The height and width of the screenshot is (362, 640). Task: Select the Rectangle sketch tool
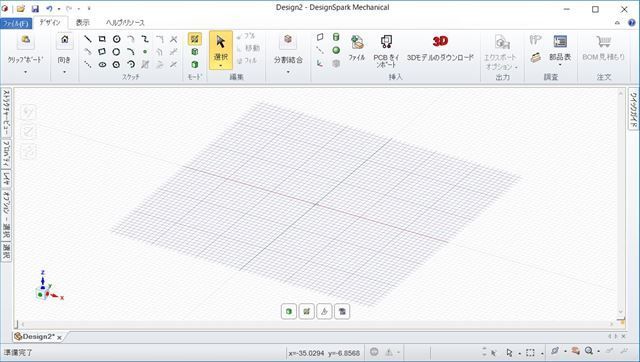[102, 39]
